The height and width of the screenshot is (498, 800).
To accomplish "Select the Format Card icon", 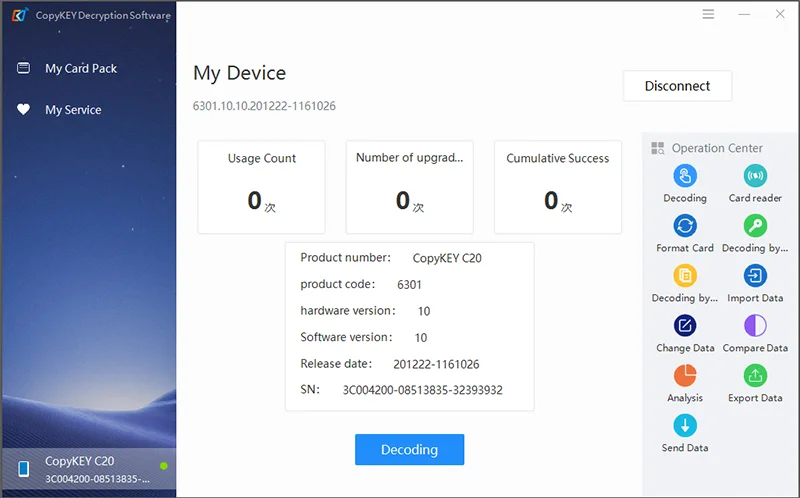I will (x=685, y=226).
